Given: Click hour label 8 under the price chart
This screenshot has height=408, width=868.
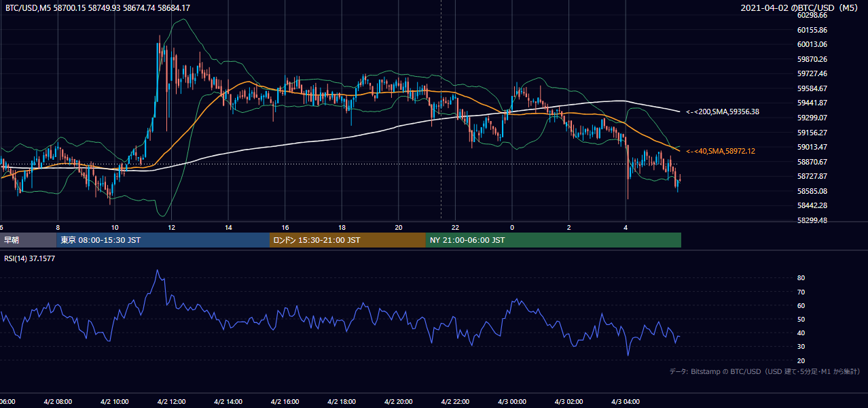Looking at the screenshot, I should tap(58, 227).
